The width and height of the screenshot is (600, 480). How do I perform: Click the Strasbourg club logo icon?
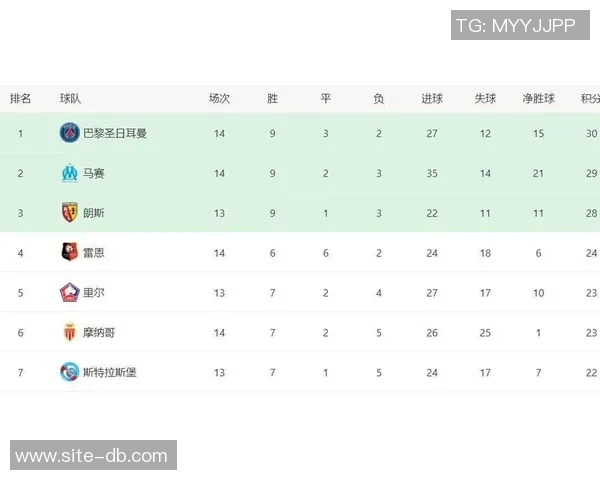[69, 372]
